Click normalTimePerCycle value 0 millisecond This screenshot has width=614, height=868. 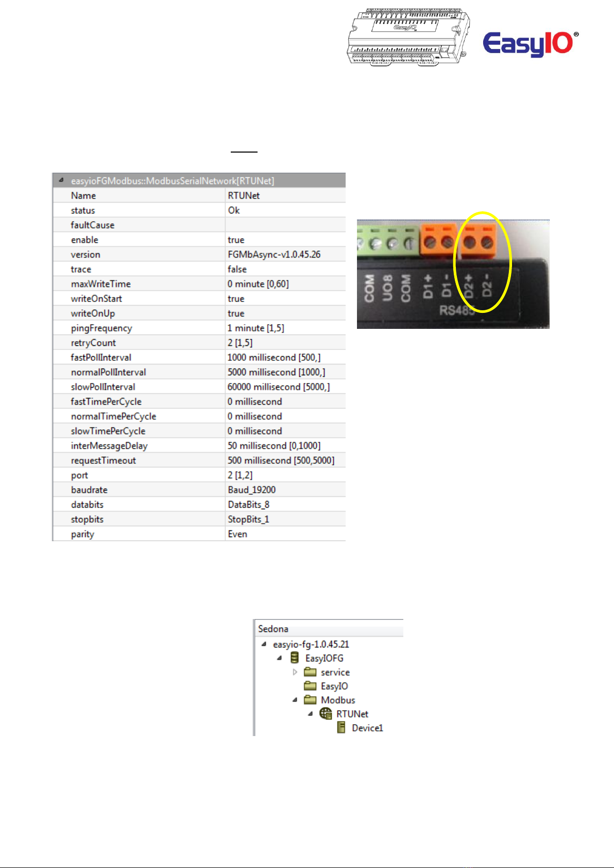[x=285, y=416]
